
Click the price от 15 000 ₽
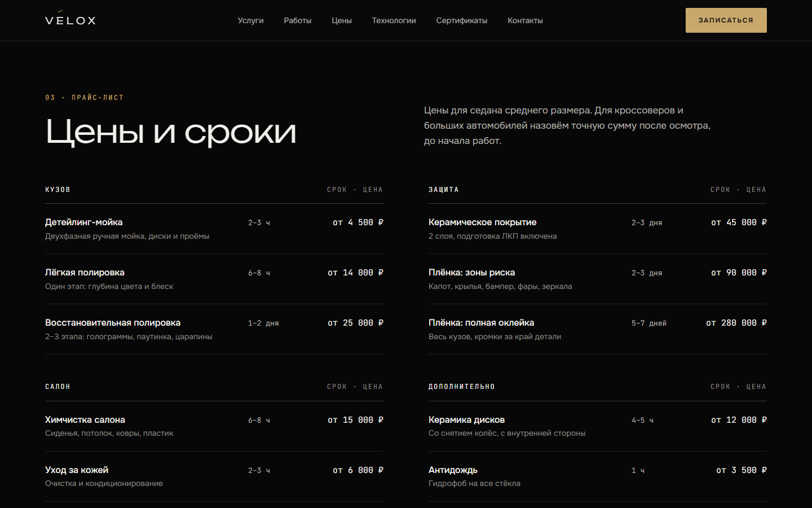point(356,420)
